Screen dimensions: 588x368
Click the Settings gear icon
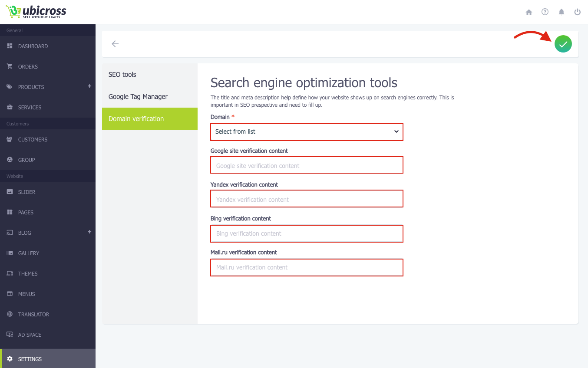coord(10,359)
